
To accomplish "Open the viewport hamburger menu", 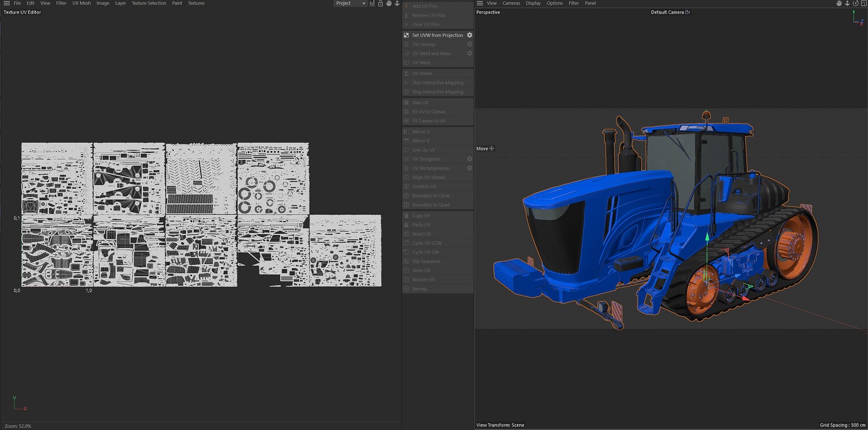I will pos(479,3).
